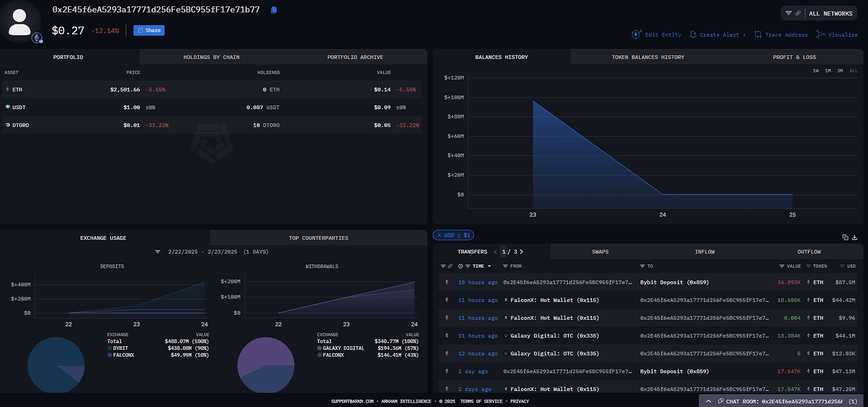Screen dimensions: 868x407
Task: Open the Trace Address link
Action: click(786, 35)
